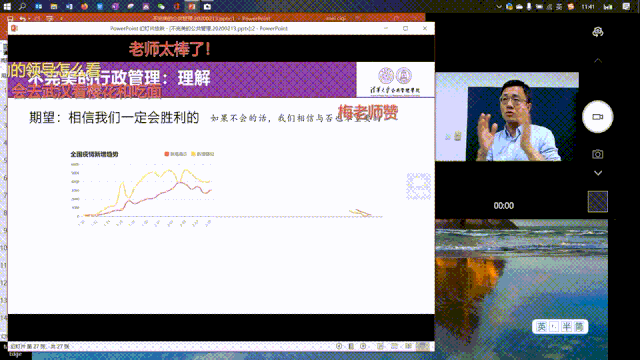640x360 pixels.
Task: Click the Tsinghua University logo on slide
Action: pos(395,80)
